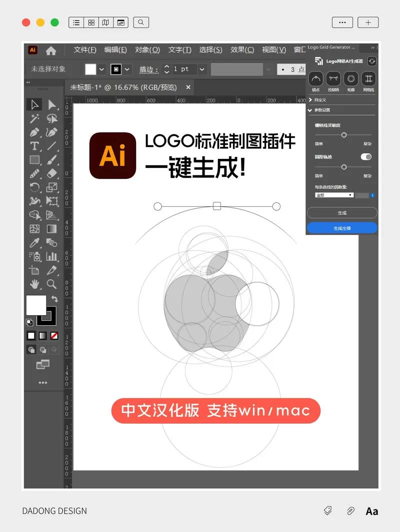Screen dimensions: 400x532
Task: Swap fill and stroke arrows
Action: pyautogui.click(x=54, y=299)
